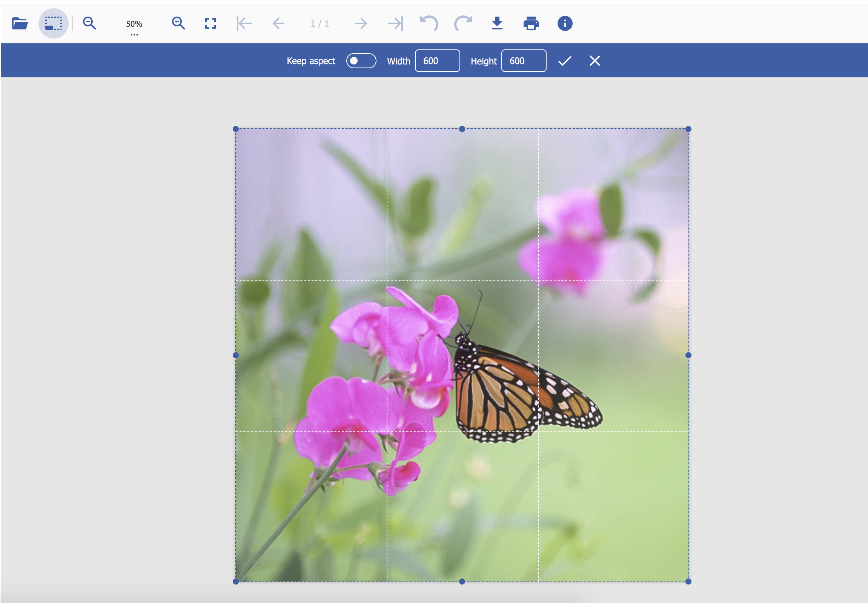Enable the Keep aspect switch
This screenshot has height=603, width=868.
click(361, 60)
